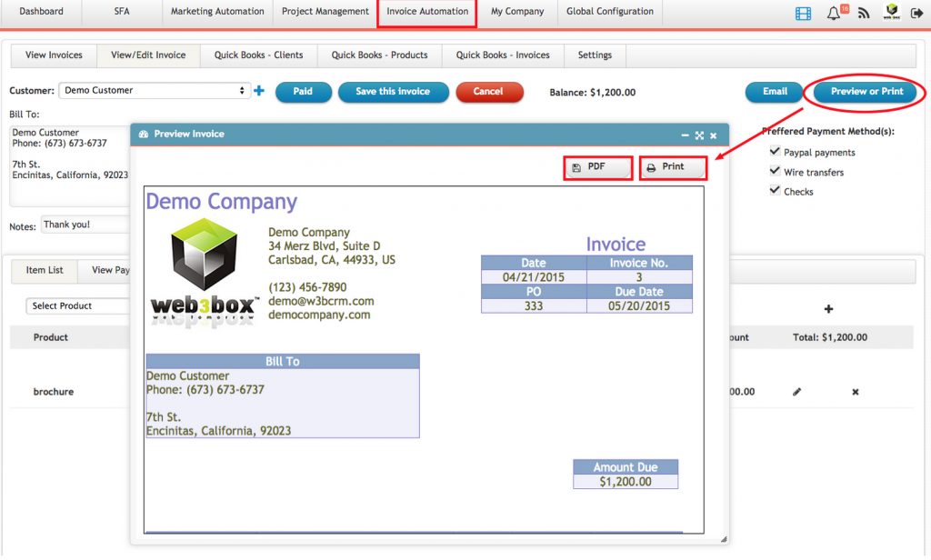Click Preview or Print button

click(x=866, y=92)
